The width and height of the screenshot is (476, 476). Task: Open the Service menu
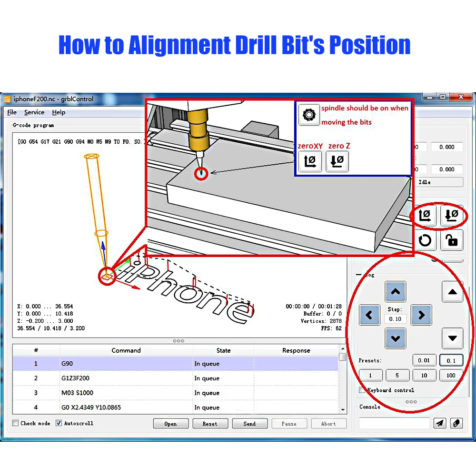click(x=34, y=112)
